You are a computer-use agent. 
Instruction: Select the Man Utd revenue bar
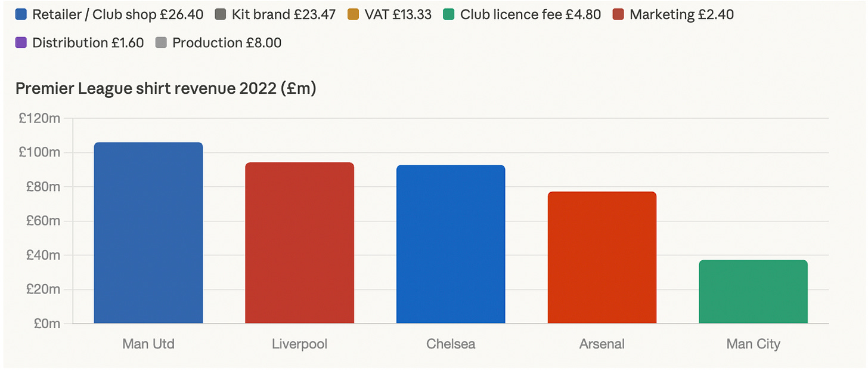(148, 233)
